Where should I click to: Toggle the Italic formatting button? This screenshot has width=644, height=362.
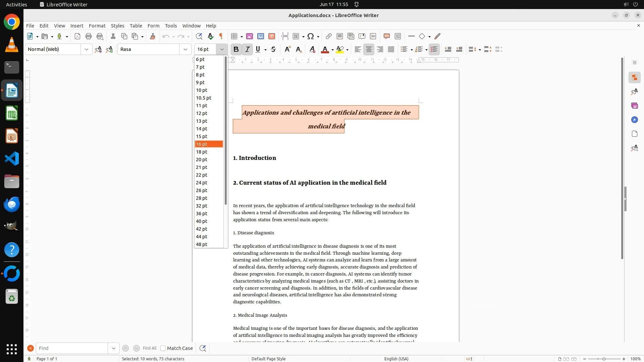(248, 49)
